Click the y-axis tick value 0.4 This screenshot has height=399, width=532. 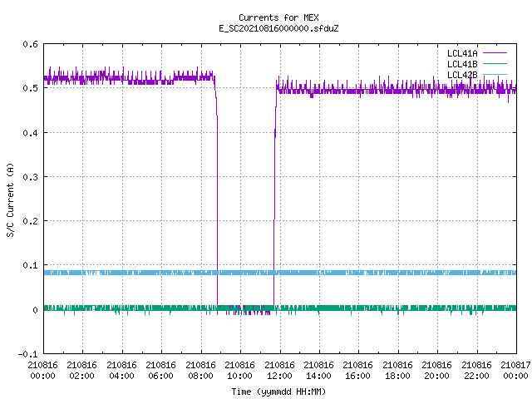point(30,133)
